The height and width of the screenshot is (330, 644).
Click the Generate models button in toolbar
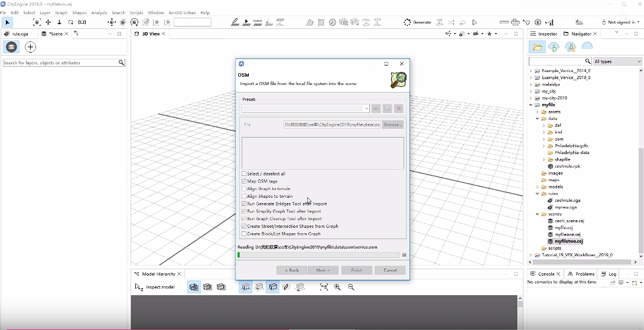[418, 22]
